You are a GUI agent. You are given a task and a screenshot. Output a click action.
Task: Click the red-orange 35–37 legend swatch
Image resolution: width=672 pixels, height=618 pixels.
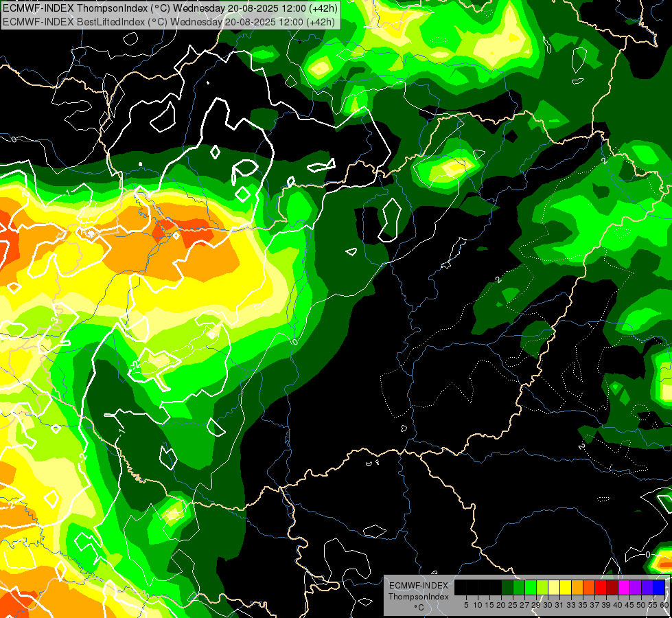click(x=589, y=587)
